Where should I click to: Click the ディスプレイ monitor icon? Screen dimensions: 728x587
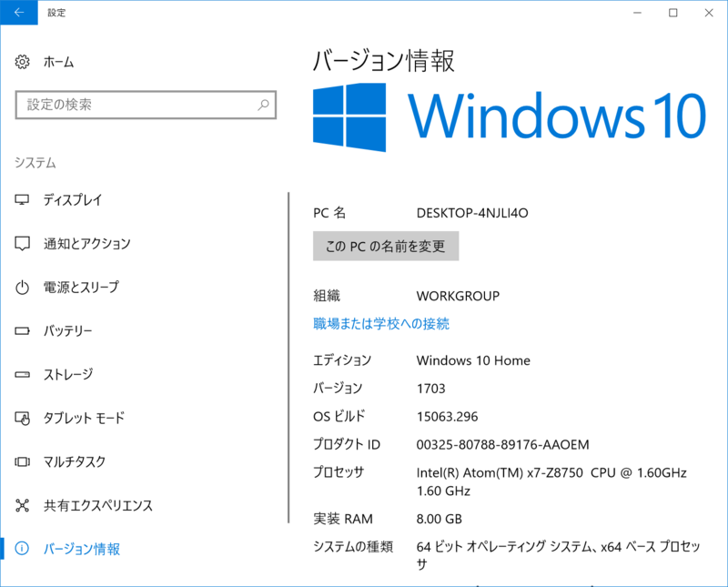pyautogui.click(x=22, y=199)
